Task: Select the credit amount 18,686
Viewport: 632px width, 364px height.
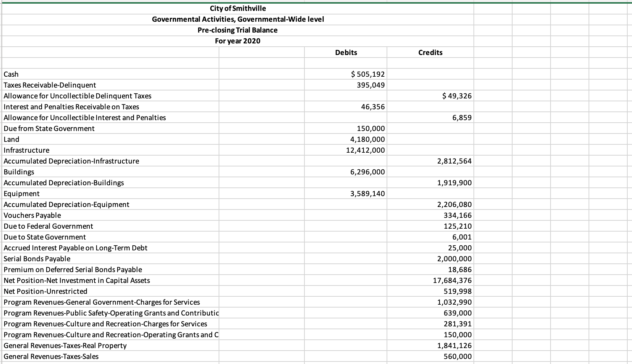Action: 460,270
